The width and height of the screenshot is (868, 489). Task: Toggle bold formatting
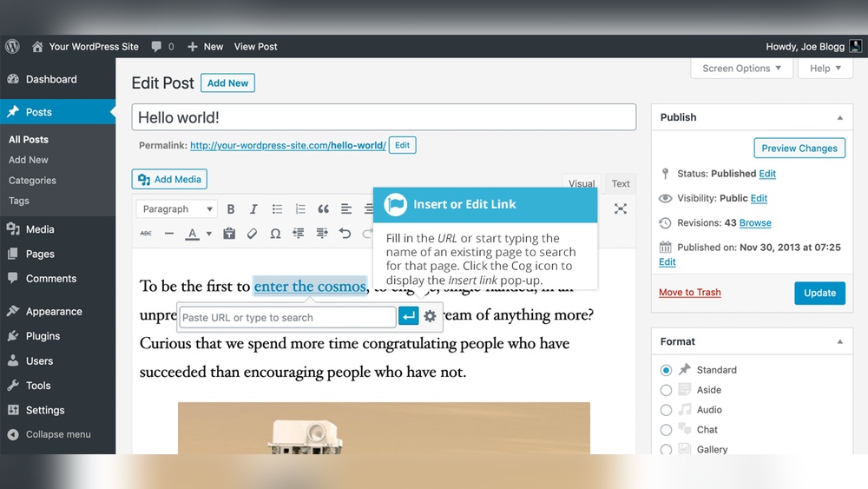pyautogui.click(x=231, y=208)
